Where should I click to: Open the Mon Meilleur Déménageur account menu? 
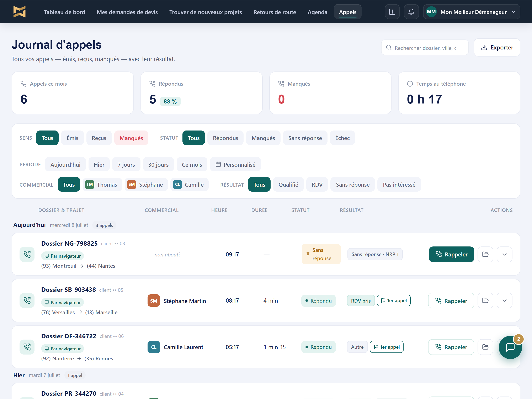471,12
